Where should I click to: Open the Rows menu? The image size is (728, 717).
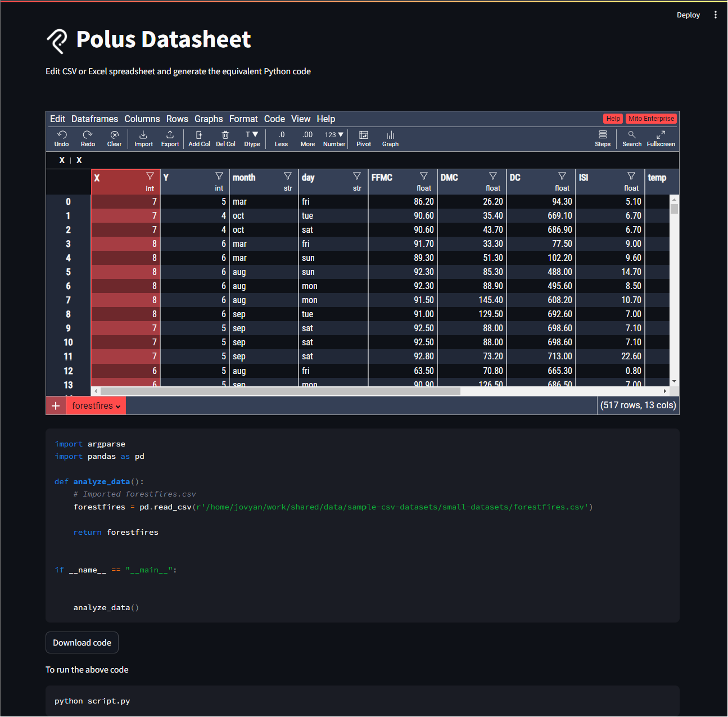(177, 119)
